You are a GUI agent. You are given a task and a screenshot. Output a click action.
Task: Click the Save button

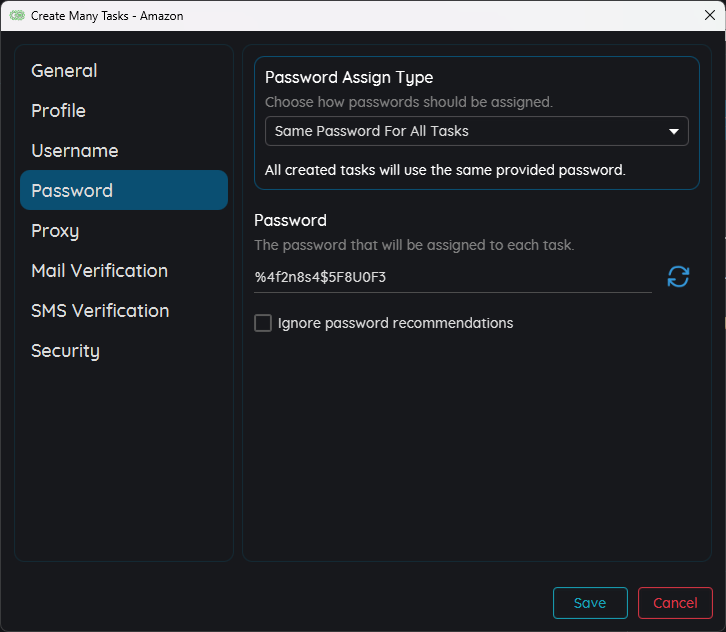(589, 603)
